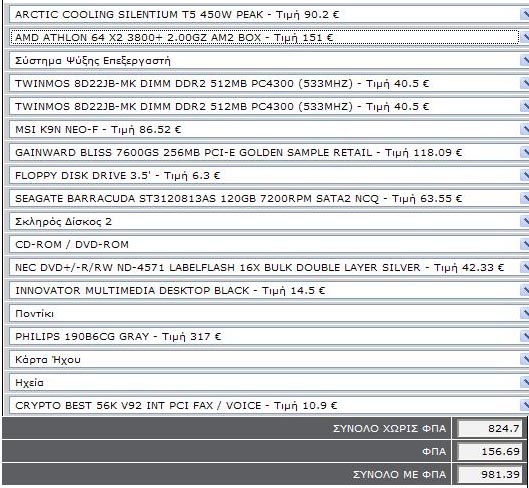Click the ΣΥΝΟΛΟ ΧΩΡΙΣ ΦΠΑ label
The width and height of the screenshot is (529, 488).
389,428
